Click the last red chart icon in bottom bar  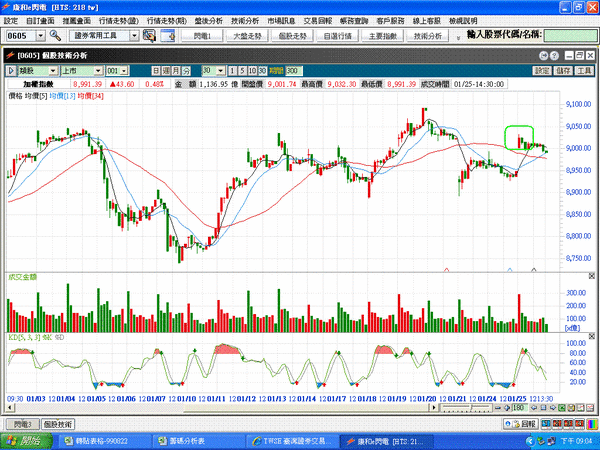[x=590, y=408]
